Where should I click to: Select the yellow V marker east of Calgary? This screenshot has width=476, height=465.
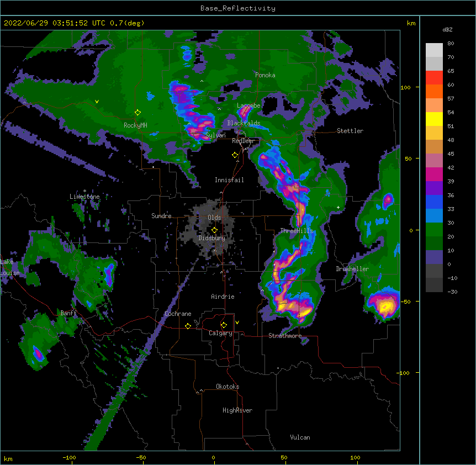(237, 323)
